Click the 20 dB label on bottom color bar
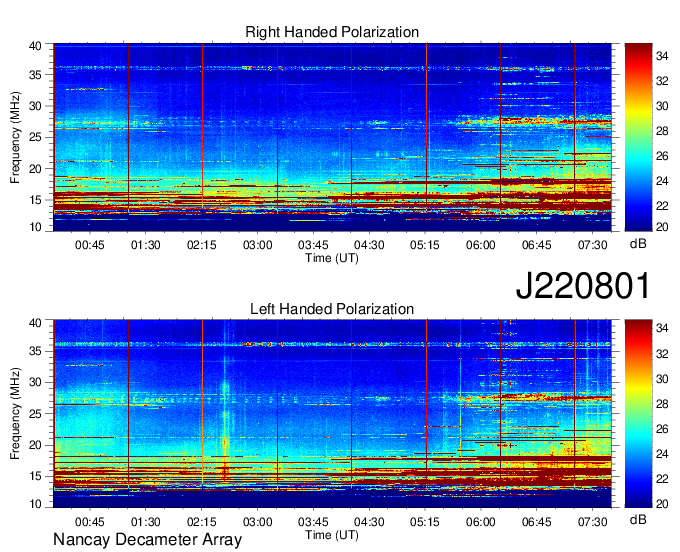 click(x=662, y=503)
